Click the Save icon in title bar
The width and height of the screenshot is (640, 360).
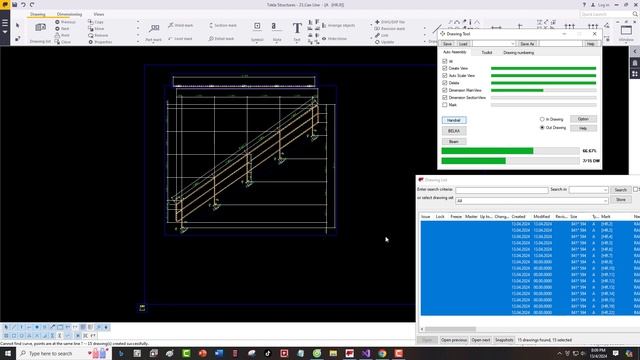[14, 4]
